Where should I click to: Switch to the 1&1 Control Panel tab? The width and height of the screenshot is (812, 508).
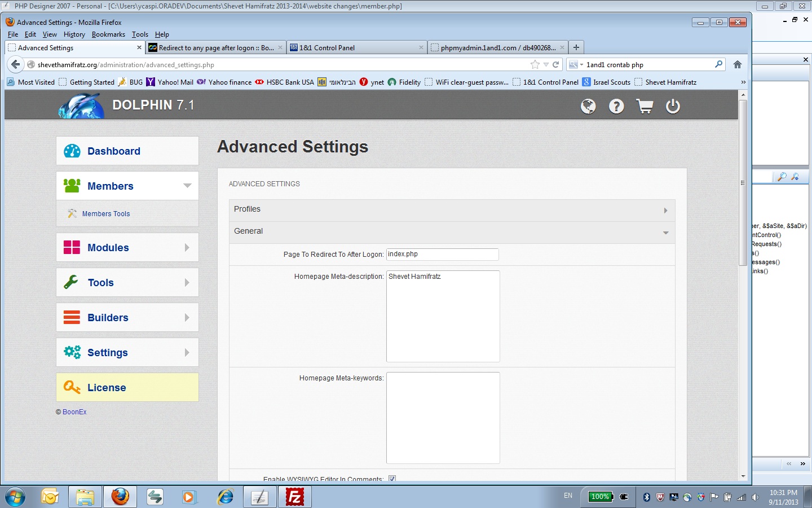click(355, 48)
